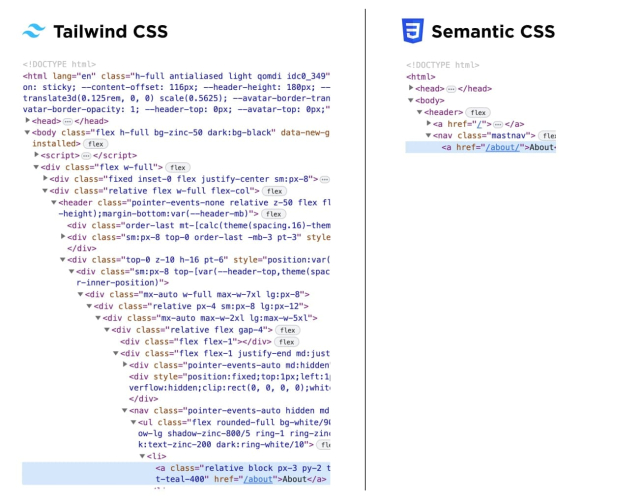The image size is (640, 501).
Task: Click ellipsis badge after 'fixed inset-0' div
Action: [324, 178]
